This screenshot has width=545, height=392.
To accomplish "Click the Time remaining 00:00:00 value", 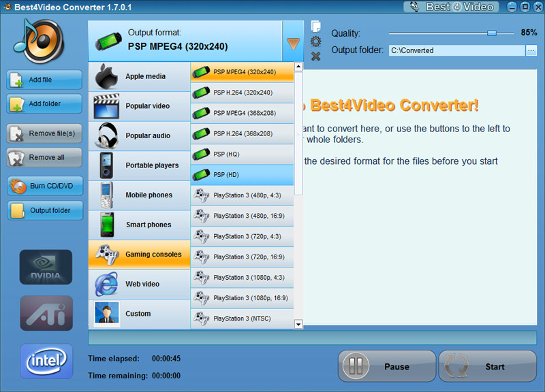I will (166, 376).
